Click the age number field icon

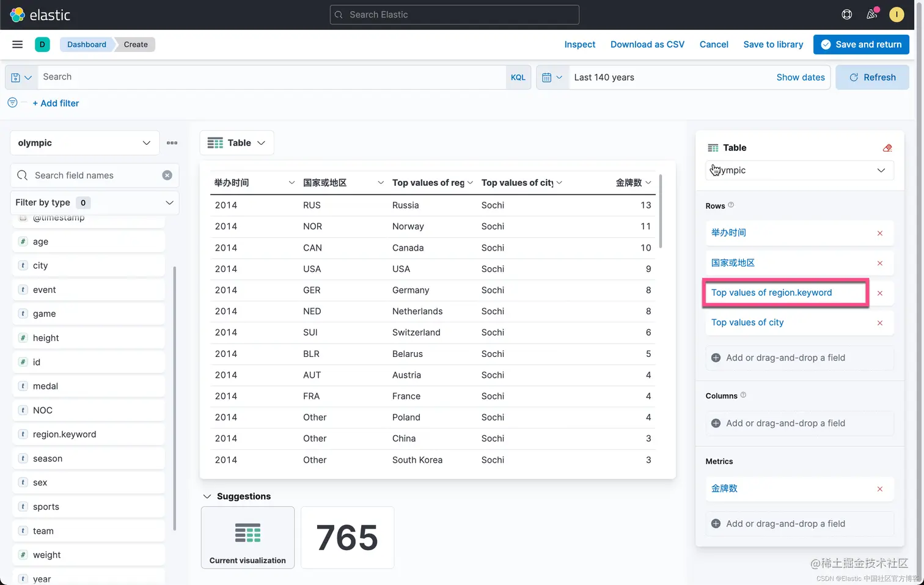coord(23,241)
